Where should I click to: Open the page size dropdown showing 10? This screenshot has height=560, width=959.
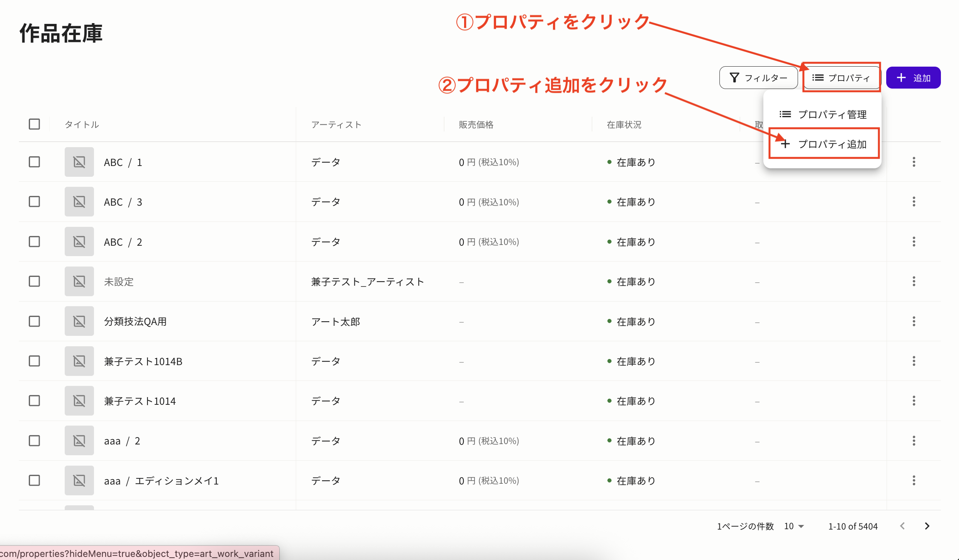click(x=793, y=526)
